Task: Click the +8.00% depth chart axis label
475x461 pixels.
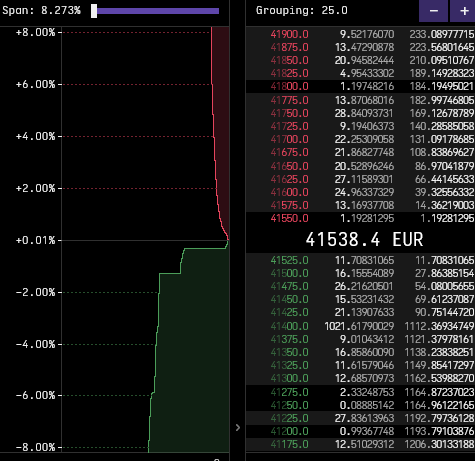Action: click(x=35, y=32)
